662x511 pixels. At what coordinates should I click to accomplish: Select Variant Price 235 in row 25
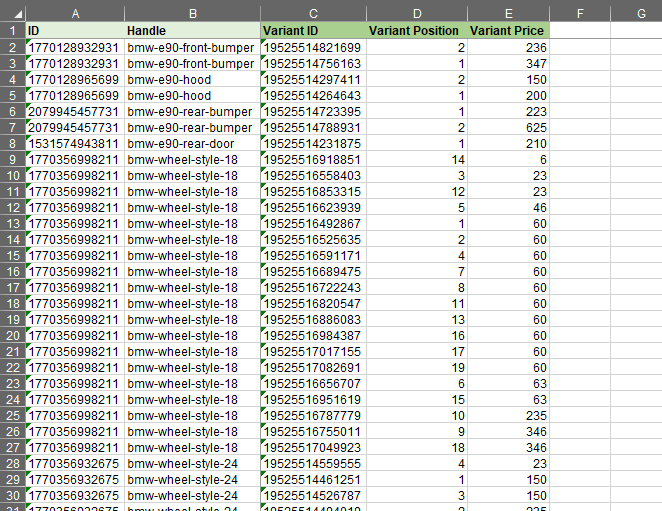pos(508,416)
